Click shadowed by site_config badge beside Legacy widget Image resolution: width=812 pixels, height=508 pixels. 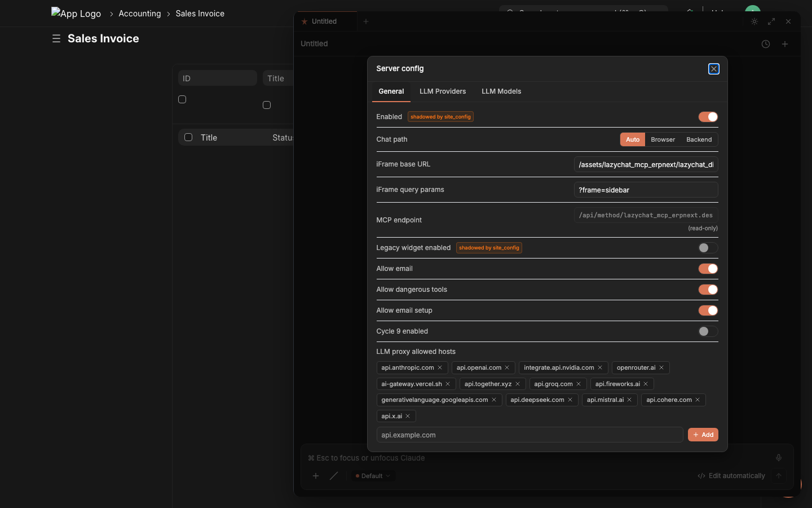pyautogui.click(x=489, y=248)
